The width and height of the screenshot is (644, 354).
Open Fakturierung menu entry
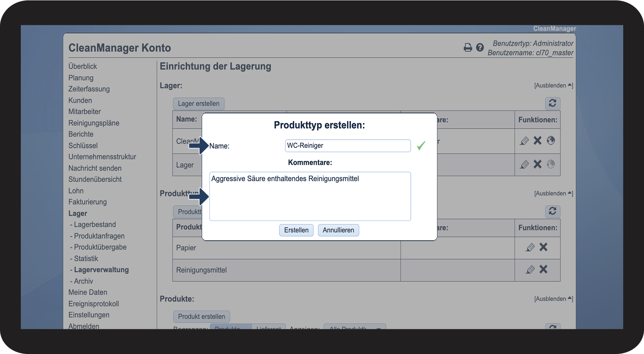pos(87,202)
